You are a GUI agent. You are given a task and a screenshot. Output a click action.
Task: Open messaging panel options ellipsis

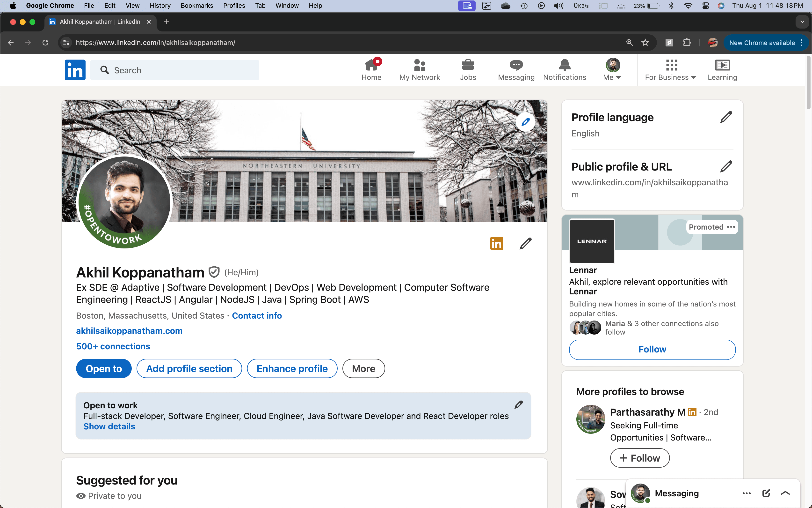pos(747,493)
